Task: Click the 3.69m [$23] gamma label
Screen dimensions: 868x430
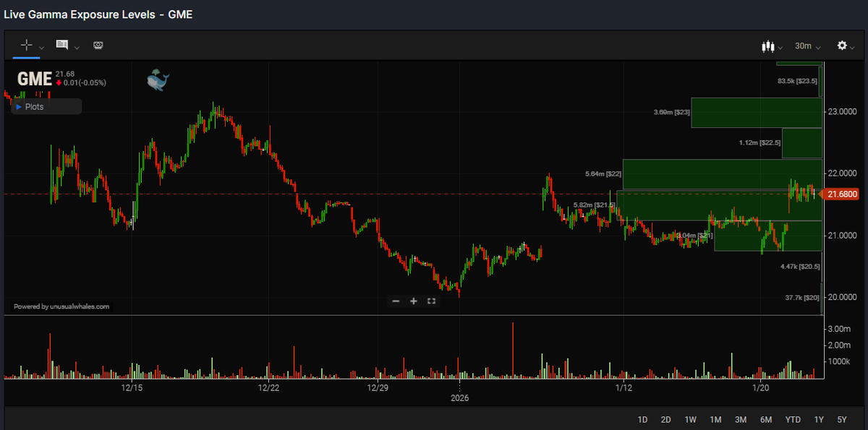Action: click(671, 113)
